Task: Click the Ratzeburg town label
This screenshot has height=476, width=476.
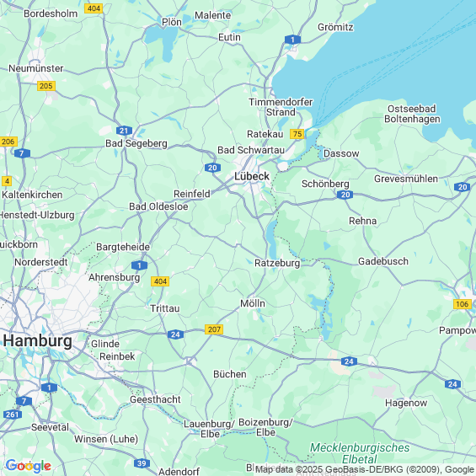Action: (277, 263)
